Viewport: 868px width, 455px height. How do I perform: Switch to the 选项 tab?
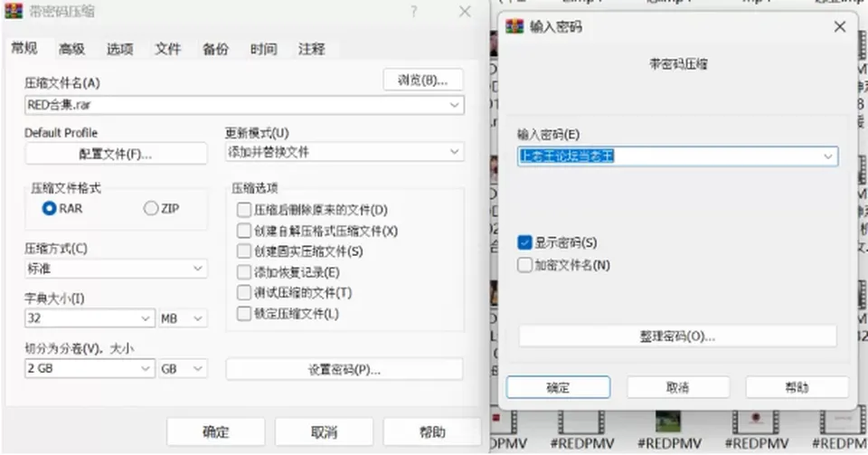click(119, 49)
